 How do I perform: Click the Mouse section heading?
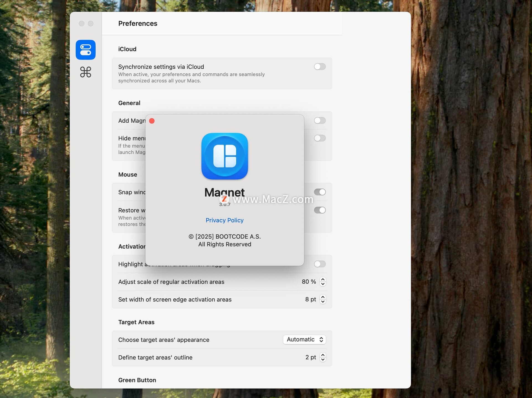coord(128,175)
